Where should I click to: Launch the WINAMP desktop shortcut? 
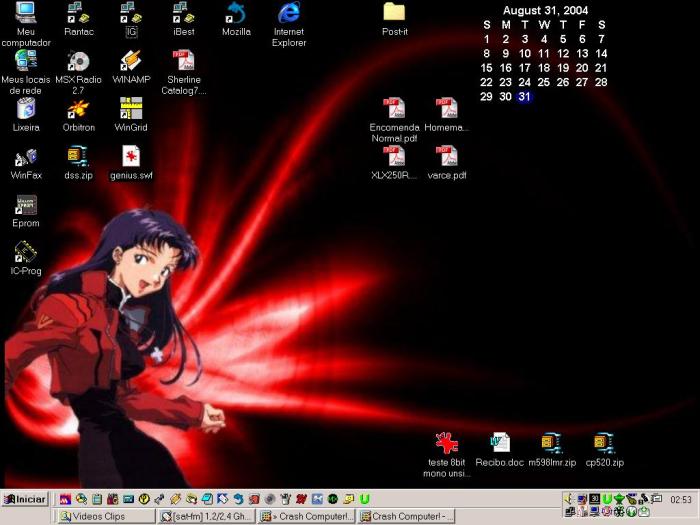pos(131,67)
